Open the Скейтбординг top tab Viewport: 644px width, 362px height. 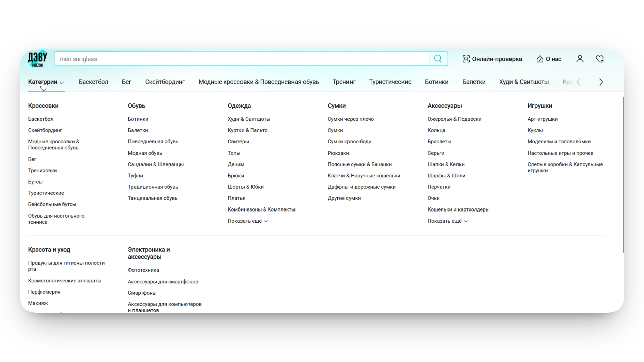click(x=165, y=82)
